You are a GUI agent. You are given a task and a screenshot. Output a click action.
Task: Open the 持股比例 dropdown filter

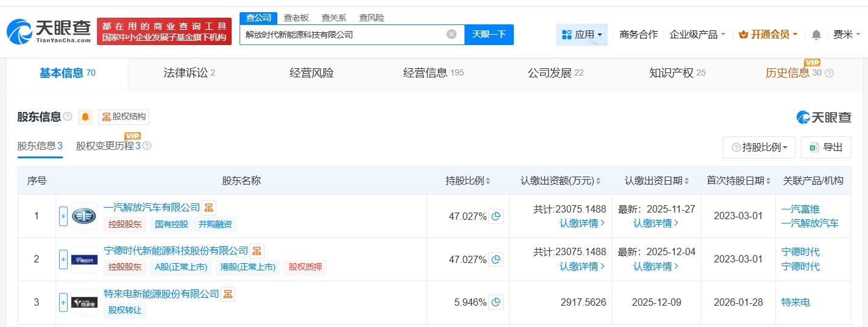coord(759,147)
